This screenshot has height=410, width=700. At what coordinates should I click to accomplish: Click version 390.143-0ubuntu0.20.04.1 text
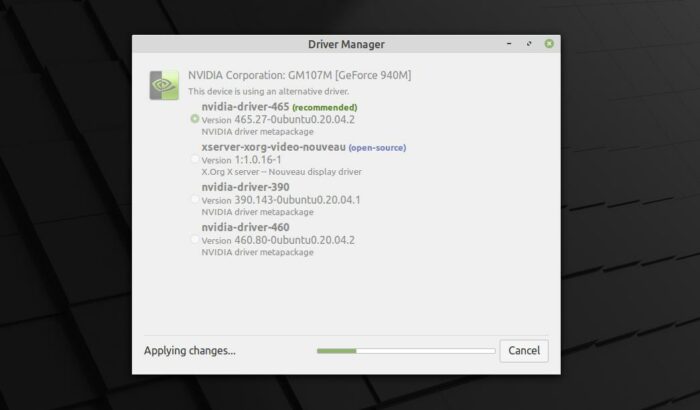coord(297,200)
